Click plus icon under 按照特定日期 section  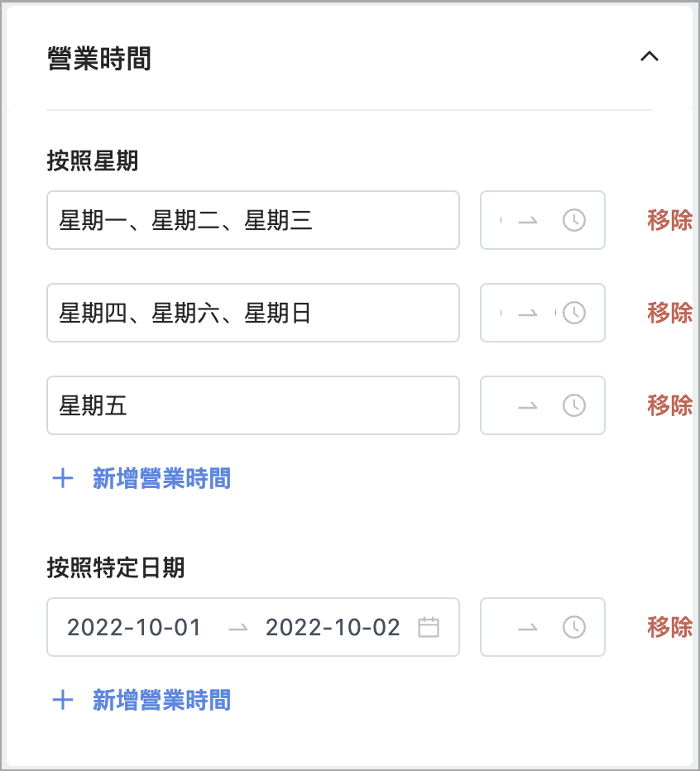coord(63,700)
